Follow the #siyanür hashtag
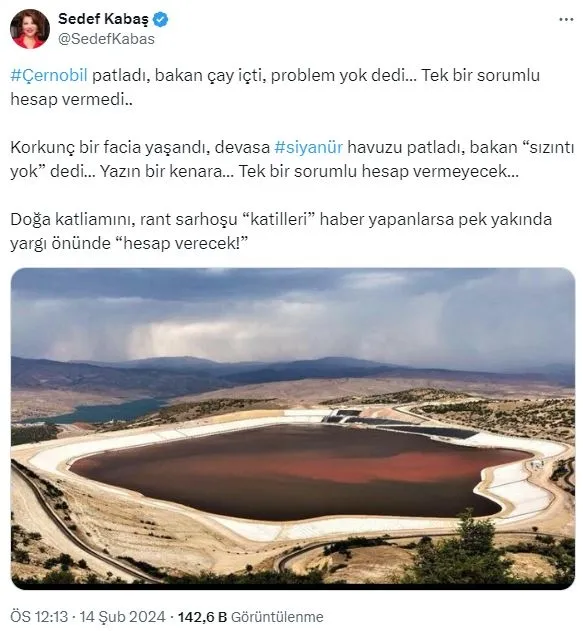This screenshot has height=631, width=583. click(x=309, y=147)
